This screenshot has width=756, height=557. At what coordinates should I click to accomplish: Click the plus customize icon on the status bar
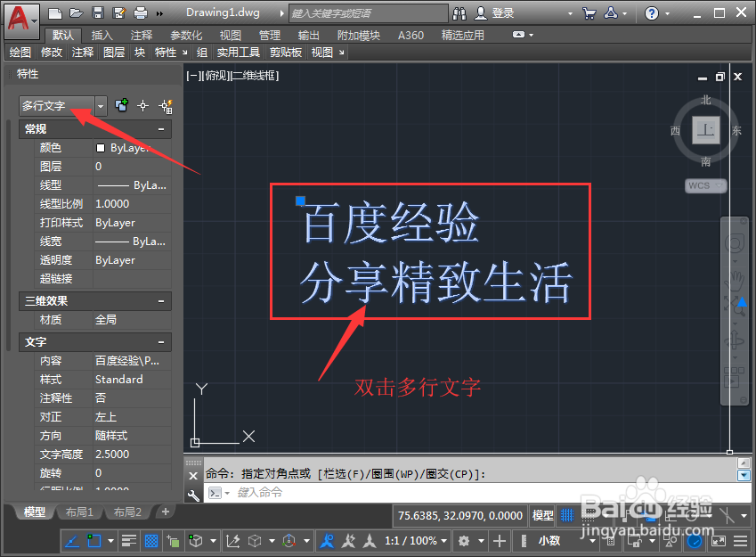pos(501,540)
